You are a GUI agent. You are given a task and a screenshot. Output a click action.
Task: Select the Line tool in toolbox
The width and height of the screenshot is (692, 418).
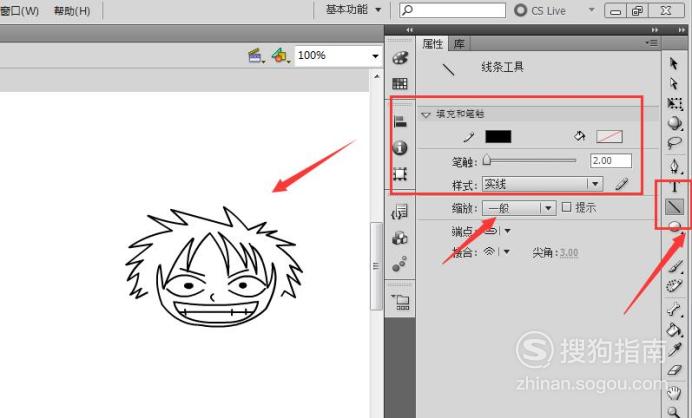coord(674,207)
